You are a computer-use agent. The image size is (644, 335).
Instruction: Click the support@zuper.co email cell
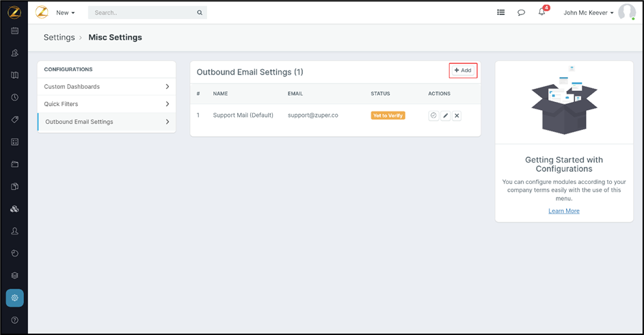click(313, 116)
